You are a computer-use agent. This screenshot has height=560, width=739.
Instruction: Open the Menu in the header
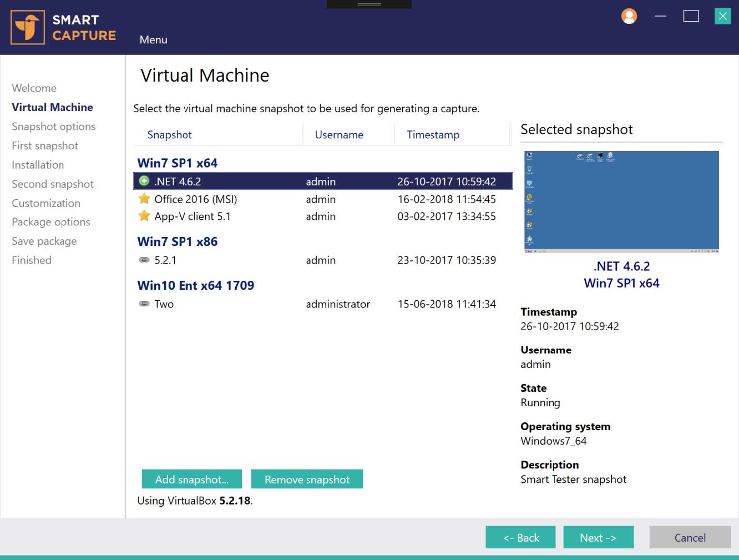[153, 40]
